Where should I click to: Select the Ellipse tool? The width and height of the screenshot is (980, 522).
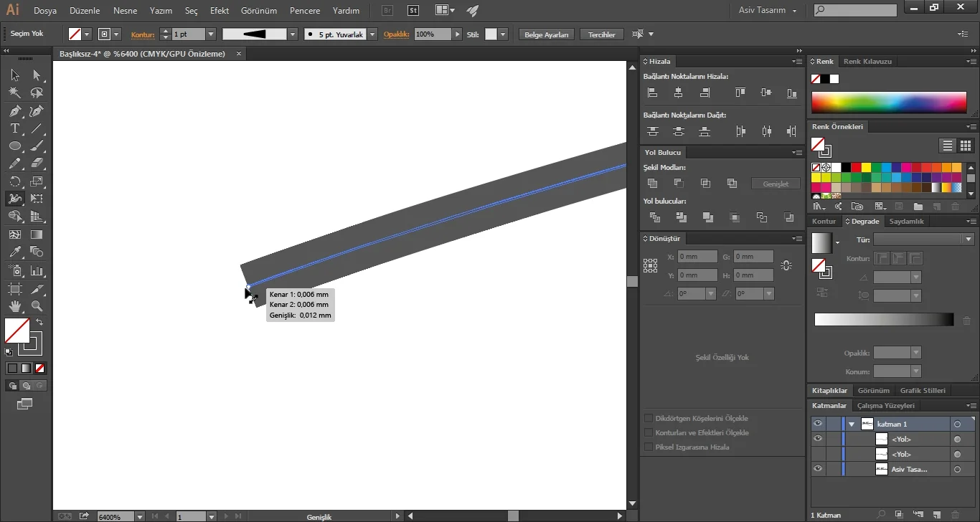pyautogui.click(x=14, y=146)
